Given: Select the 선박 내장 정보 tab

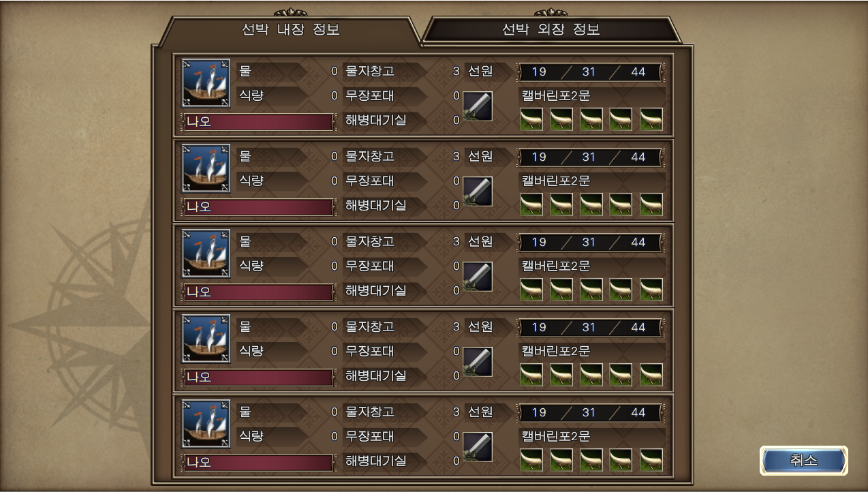Looking at the screenshot, I should pos(291,30).
